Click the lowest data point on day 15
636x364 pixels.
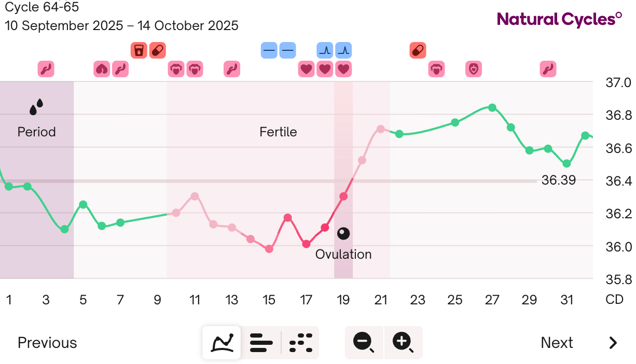269,249
